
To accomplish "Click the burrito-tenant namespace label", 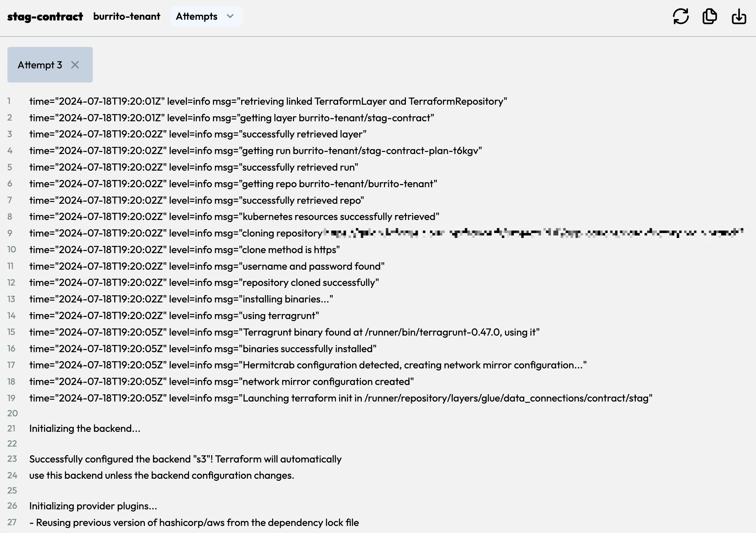I will [x=127, y=16].
